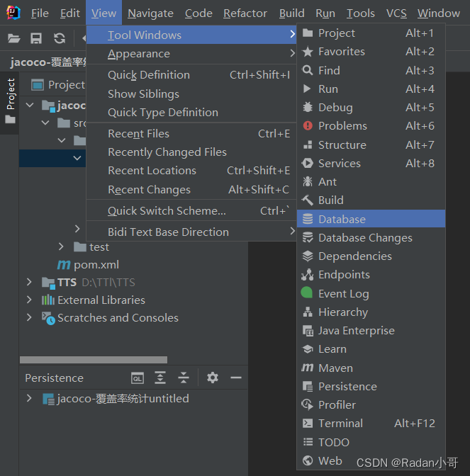Click the Build hammer icon
470x476 pixels.
tap(308, 200)
